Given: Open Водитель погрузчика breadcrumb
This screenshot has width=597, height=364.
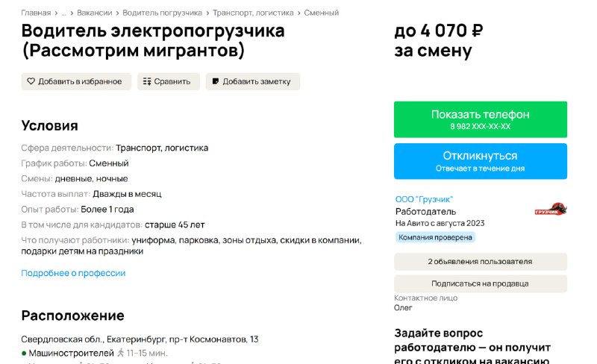Looking at the screenshot, I should tap(162, 13).
